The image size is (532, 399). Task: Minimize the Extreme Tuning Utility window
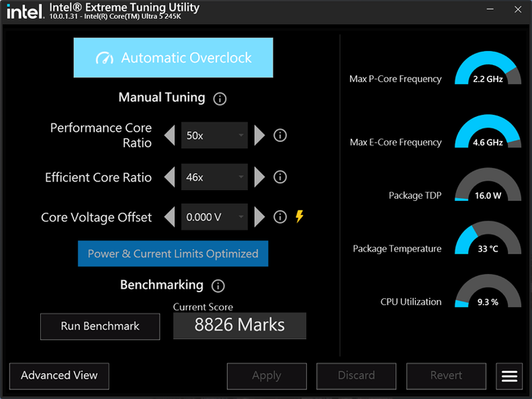tap(490, 9)
